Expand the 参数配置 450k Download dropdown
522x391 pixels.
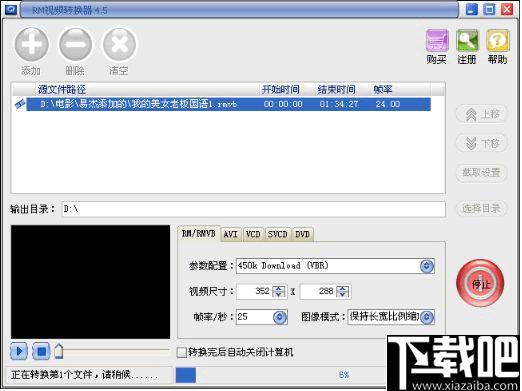[427, 266]
